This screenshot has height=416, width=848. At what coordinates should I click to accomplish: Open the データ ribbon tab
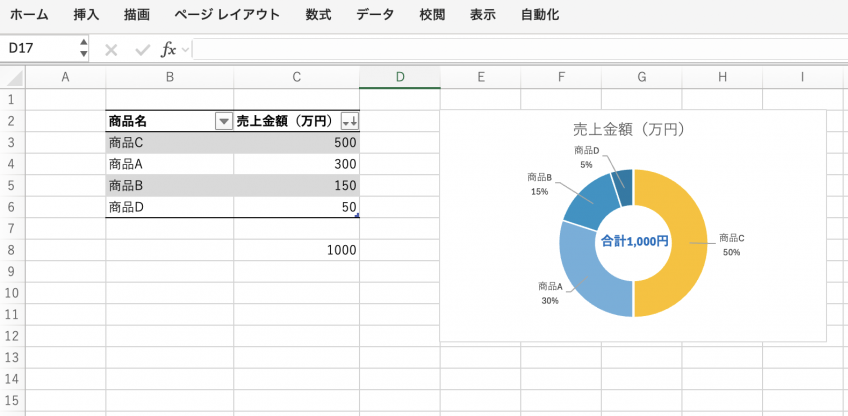(x=375, y=15)
